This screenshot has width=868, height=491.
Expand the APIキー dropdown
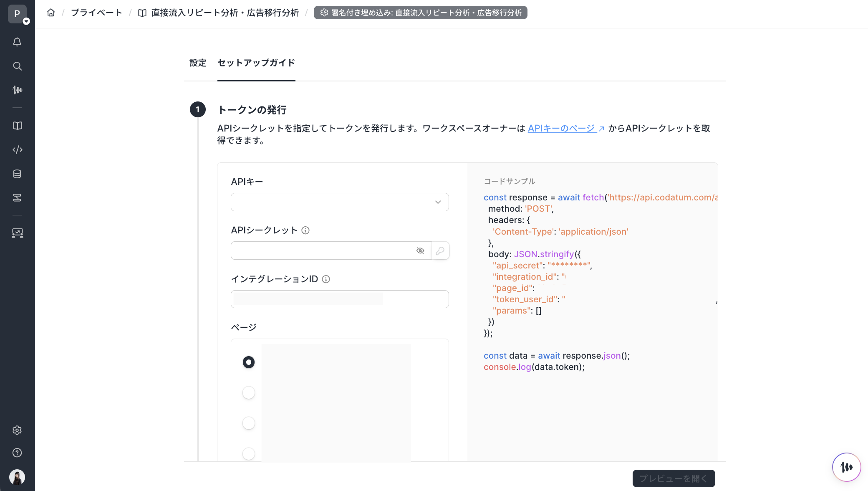tap(340, 202)
